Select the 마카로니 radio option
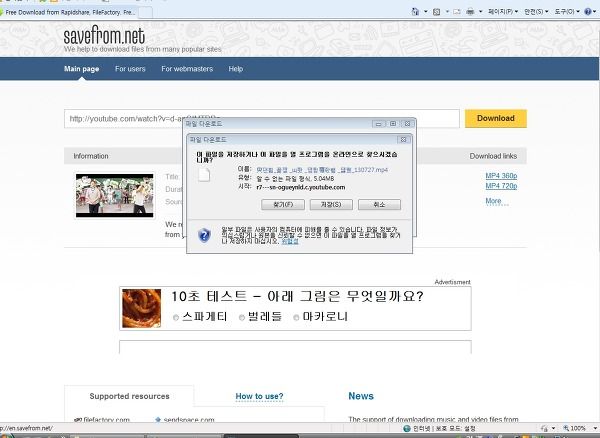The image size is (600, 438). [296, 318]
